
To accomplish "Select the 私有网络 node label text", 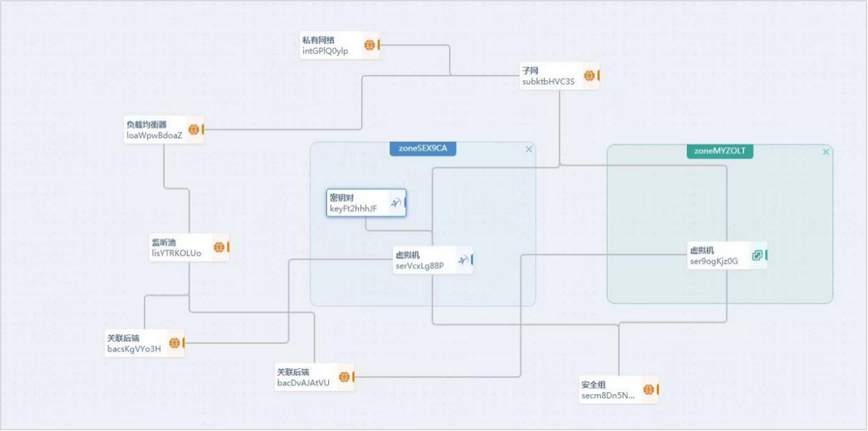I will click(x=318, y=40).
